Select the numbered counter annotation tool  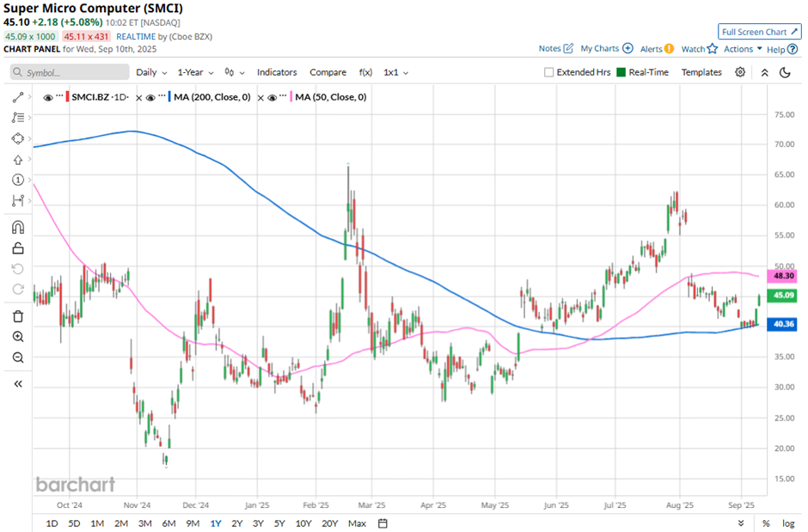coord(17,180)
